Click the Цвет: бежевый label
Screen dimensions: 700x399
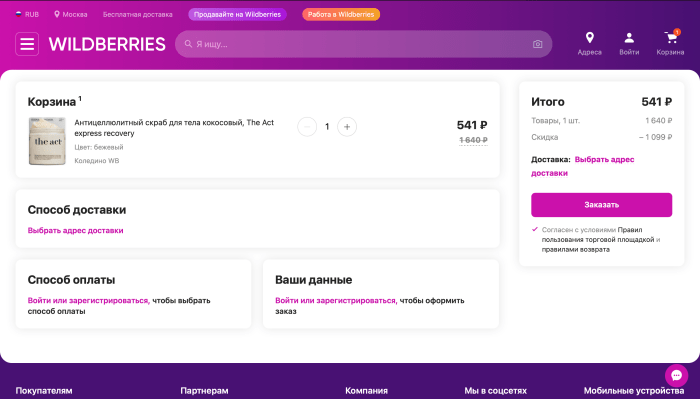coord(99,147)
